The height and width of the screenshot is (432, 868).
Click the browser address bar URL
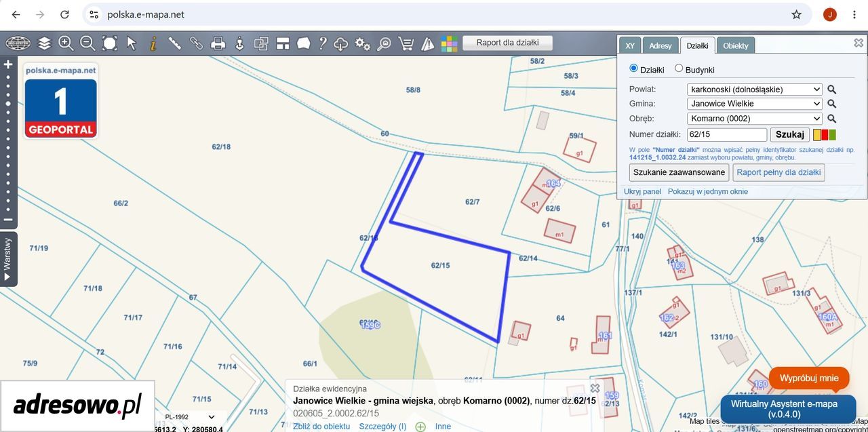(146, 14)
